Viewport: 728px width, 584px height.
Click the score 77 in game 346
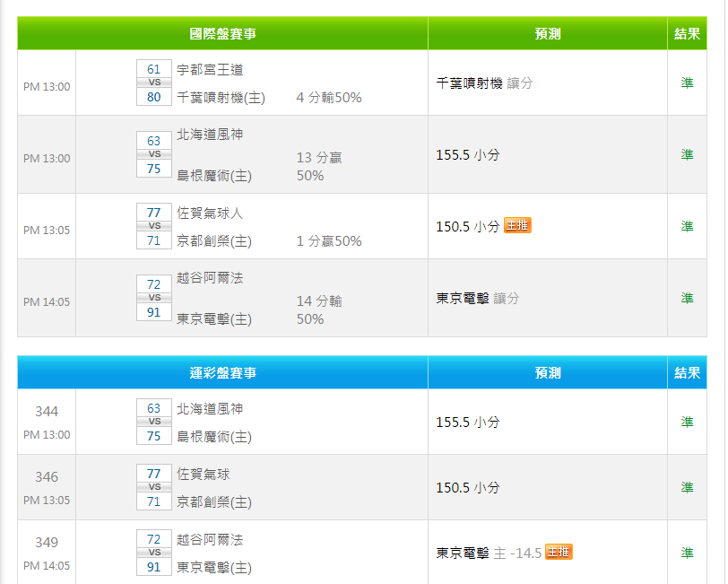pos(154,474)
